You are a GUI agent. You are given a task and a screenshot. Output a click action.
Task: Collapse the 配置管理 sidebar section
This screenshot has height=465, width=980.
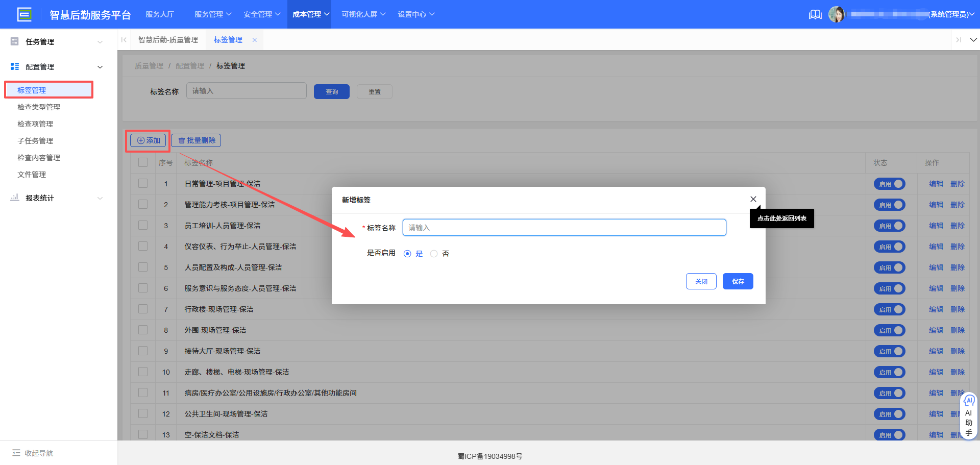tap(100, 66)
